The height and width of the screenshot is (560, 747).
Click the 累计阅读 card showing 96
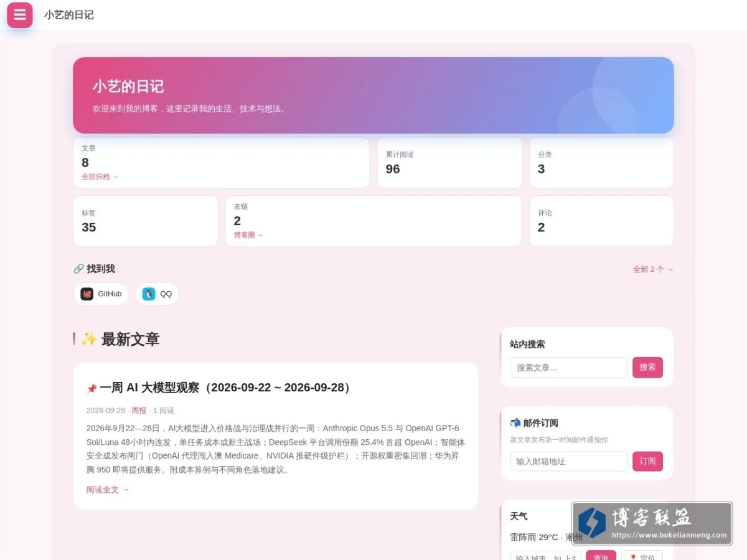tap(449, 163)
